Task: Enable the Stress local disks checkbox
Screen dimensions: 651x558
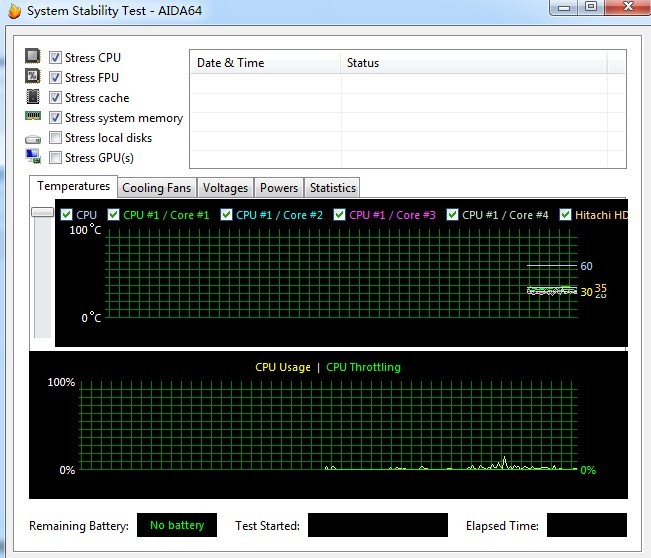Action: click(55, 137)
